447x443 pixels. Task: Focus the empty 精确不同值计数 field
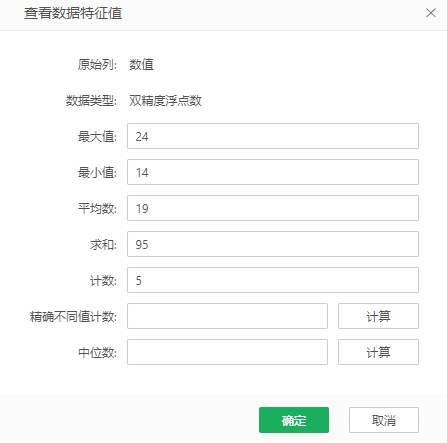point(227,316)
